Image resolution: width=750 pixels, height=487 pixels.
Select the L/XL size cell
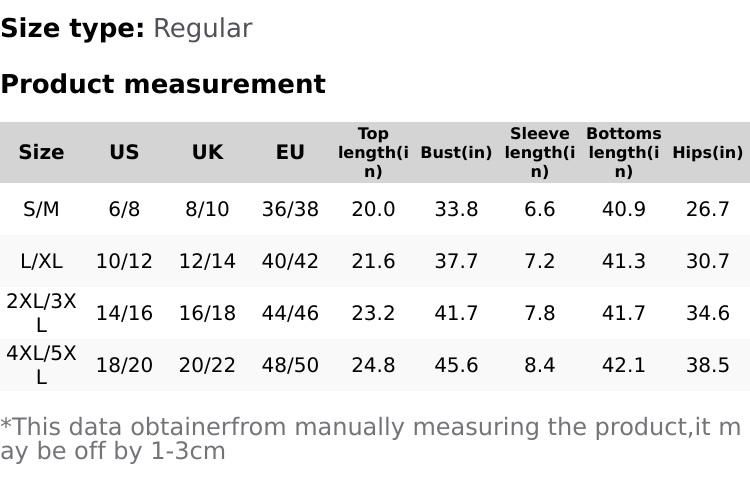click(x=41, y=261)
